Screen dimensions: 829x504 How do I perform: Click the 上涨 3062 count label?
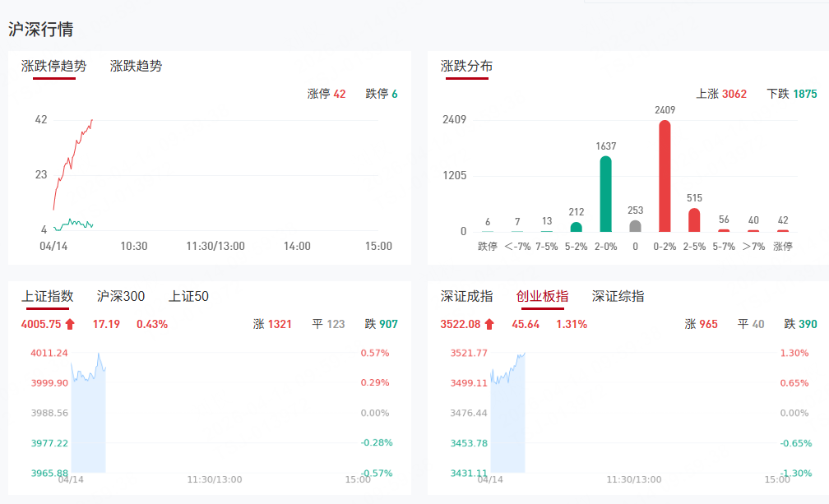tap(721, 95)
